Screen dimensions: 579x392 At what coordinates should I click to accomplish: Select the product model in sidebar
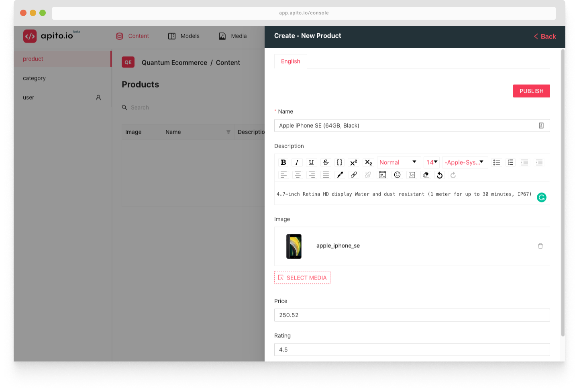(62, 59)
